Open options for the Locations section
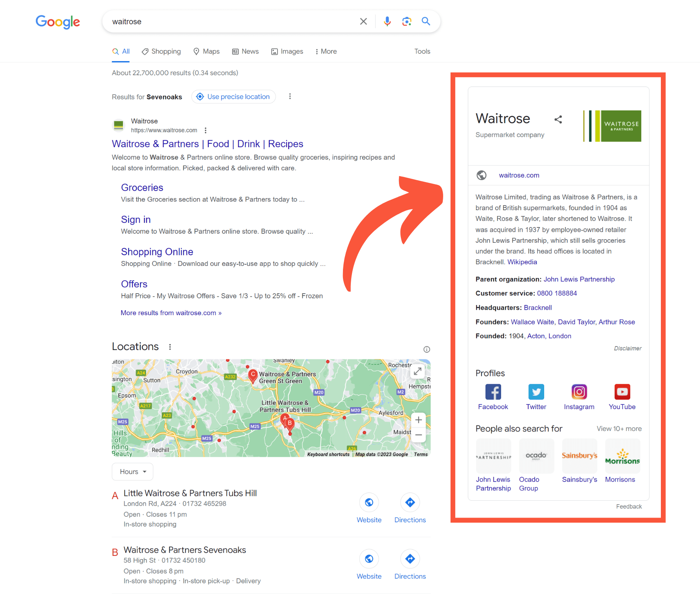 coord(170,346)
